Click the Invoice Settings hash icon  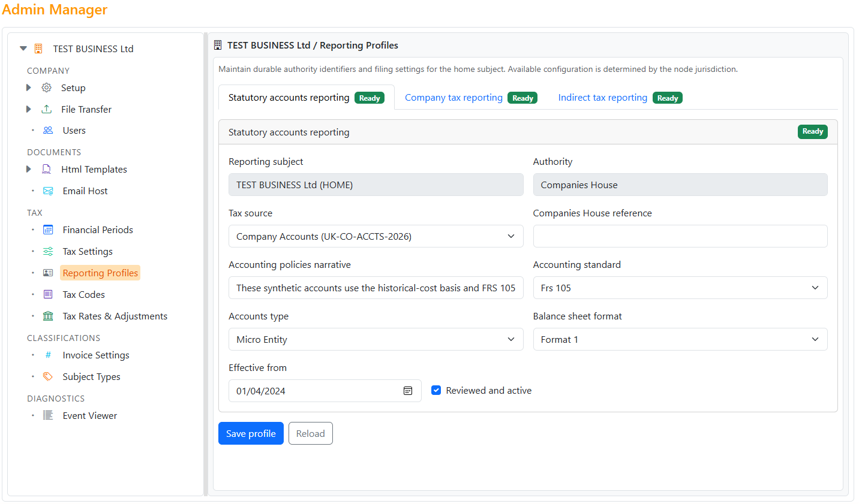48,355
